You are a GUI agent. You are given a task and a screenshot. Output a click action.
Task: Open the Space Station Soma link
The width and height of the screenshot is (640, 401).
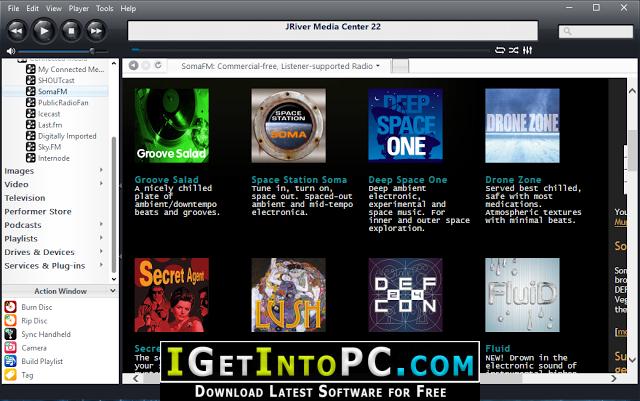(x=299, y=180)
